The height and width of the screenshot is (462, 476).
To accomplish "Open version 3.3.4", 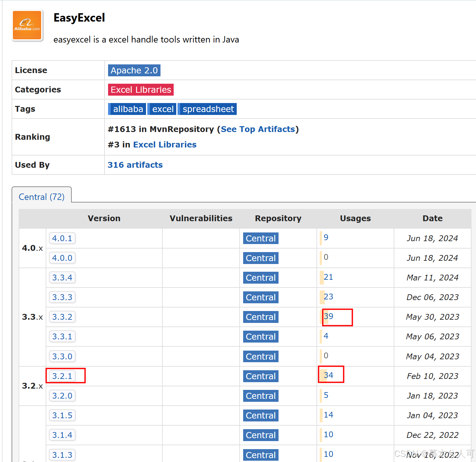I will pyautogui.click(x=62, y=278).
